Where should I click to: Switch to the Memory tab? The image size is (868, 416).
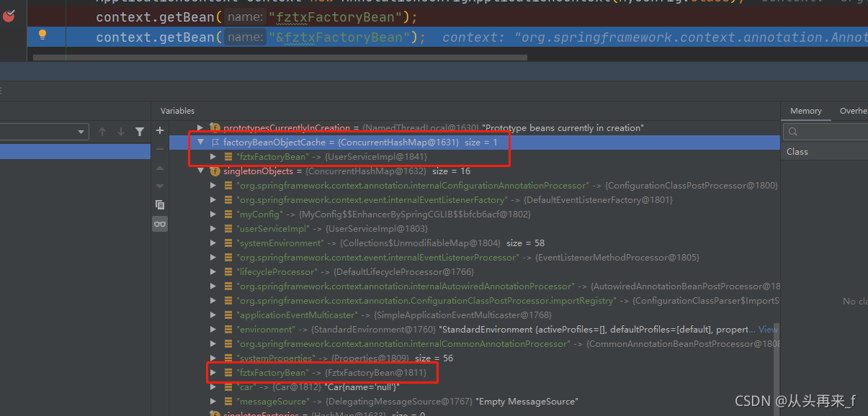click(806, 111)
